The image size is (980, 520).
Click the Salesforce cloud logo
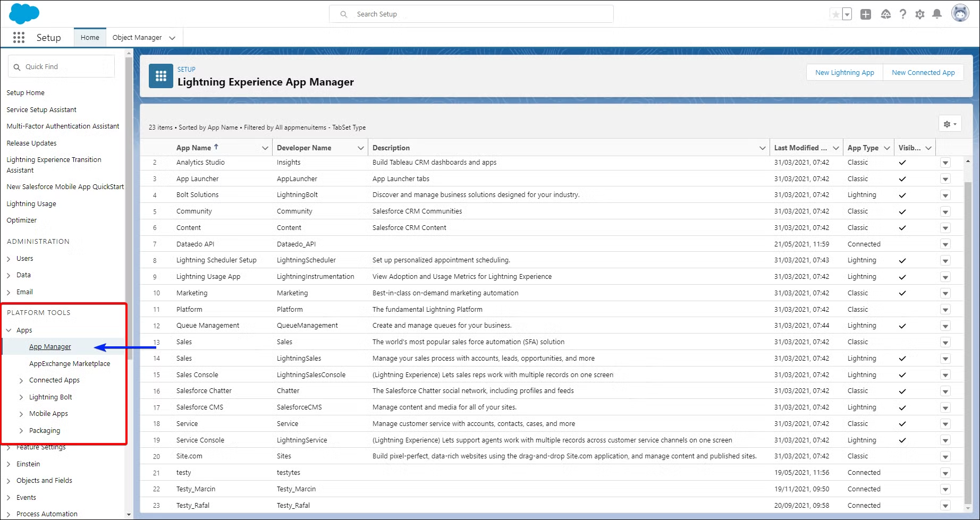(x=24, y=14)
